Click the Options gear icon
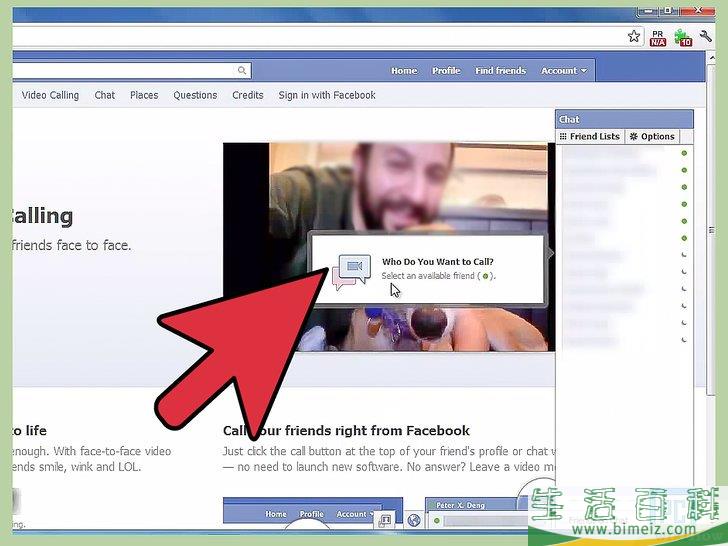 (634, 136)
